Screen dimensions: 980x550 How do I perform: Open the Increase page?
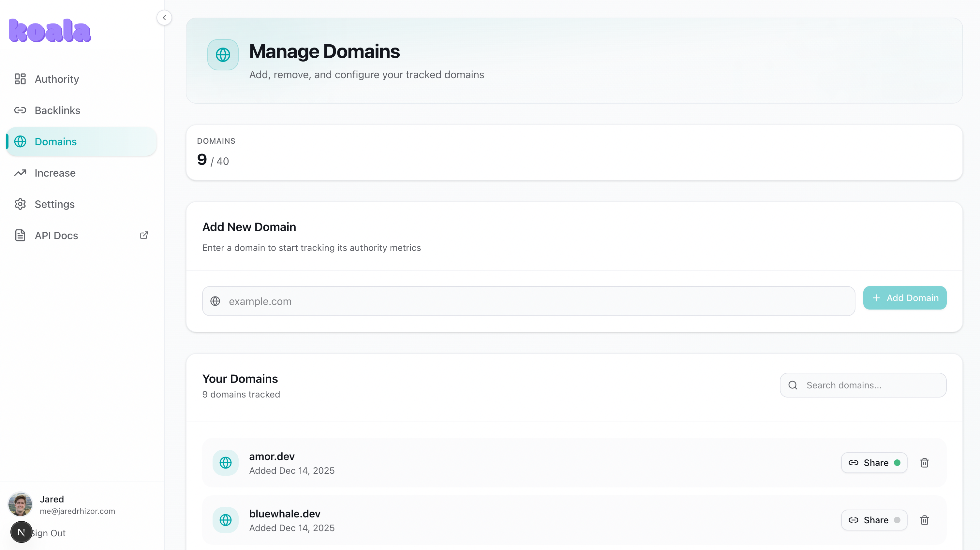[x=55, y=173]
